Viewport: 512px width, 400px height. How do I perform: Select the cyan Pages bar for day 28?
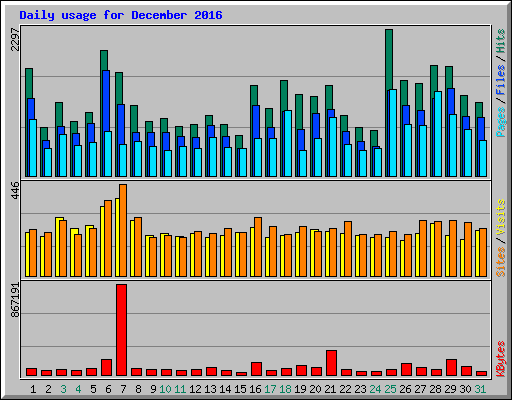tap(438, 134)
